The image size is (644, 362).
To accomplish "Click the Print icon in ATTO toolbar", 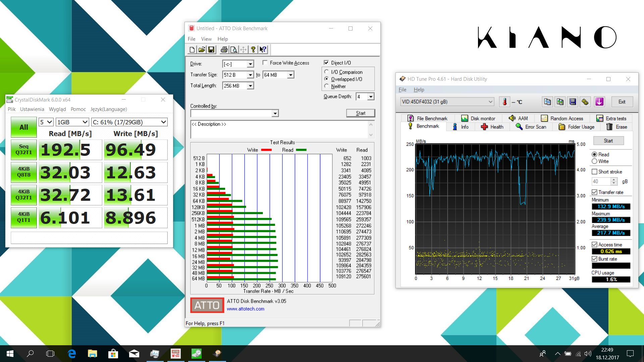I will [224, 50].
